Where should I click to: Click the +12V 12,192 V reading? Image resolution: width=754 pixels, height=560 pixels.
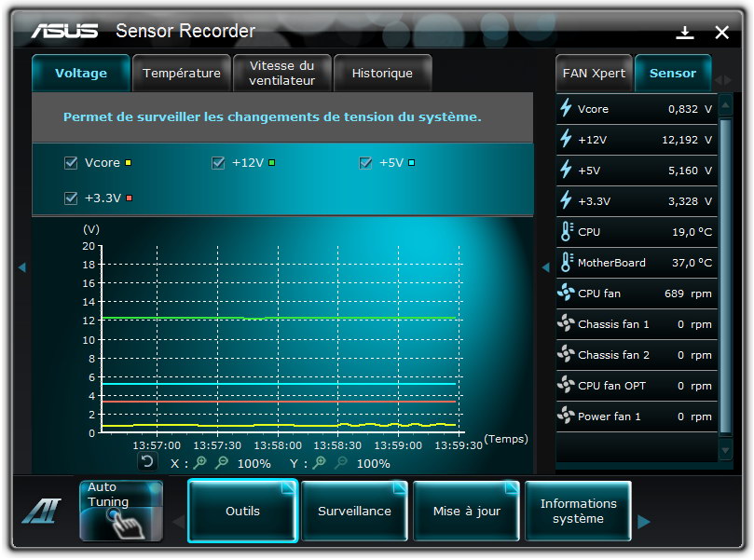pos(687,140)
